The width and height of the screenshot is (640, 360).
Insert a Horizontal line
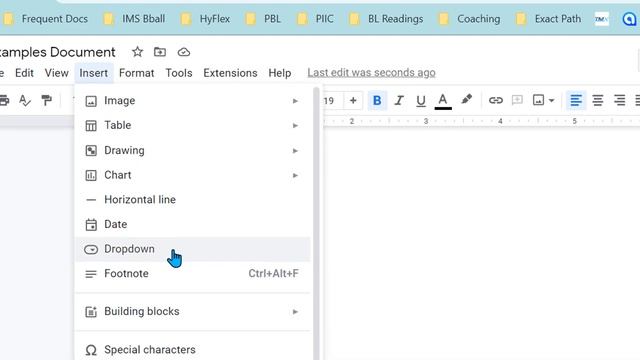pos(193,200)
